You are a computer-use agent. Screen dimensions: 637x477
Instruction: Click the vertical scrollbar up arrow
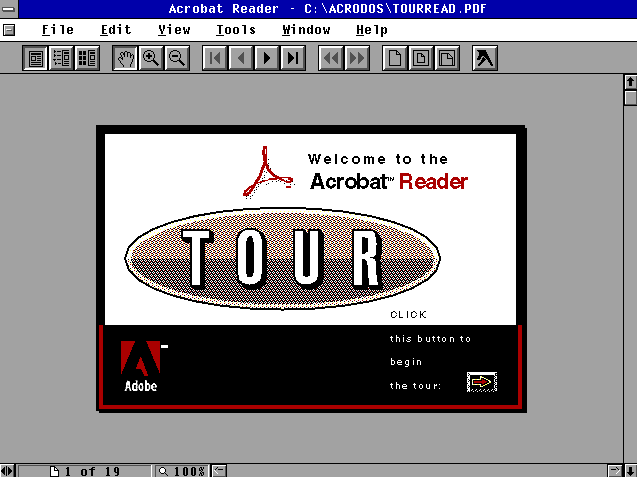pos(630,82)
